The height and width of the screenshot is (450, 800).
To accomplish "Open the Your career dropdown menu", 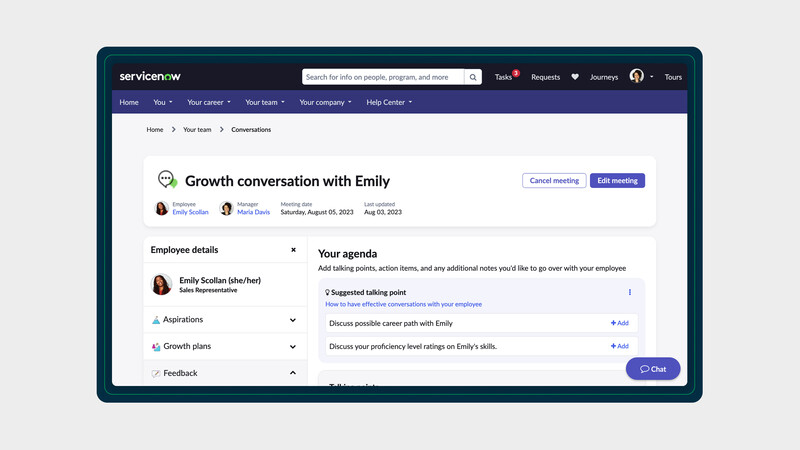I will (x=209, y=102).
